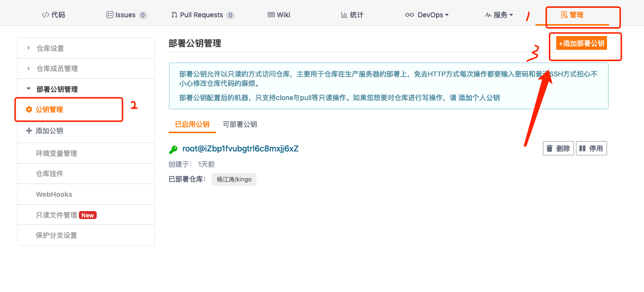Click the green key icon
The height and width of the screenshot is (292, 644).
tap(173, 149)
